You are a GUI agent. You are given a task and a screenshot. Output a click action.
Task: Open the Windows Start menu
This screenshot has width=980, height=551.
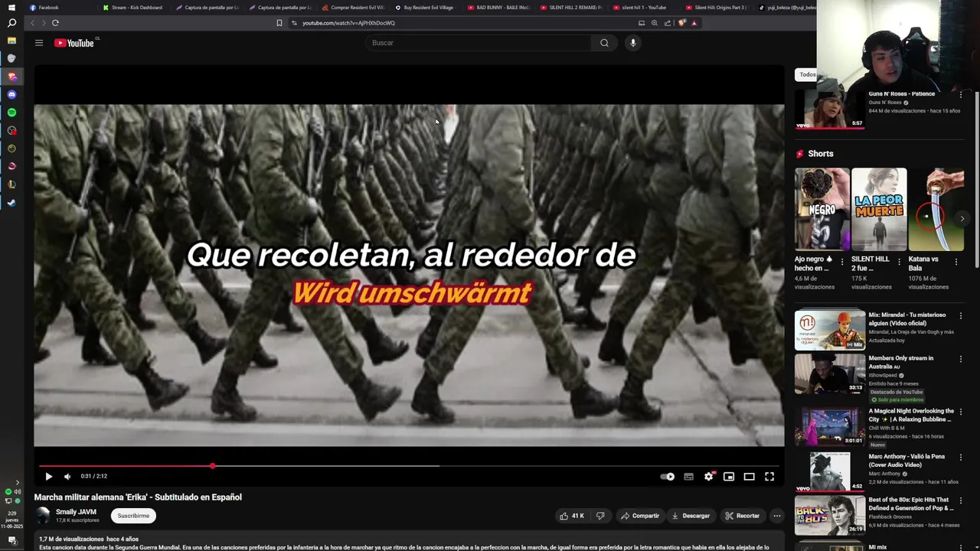click(x=11, y=8)
